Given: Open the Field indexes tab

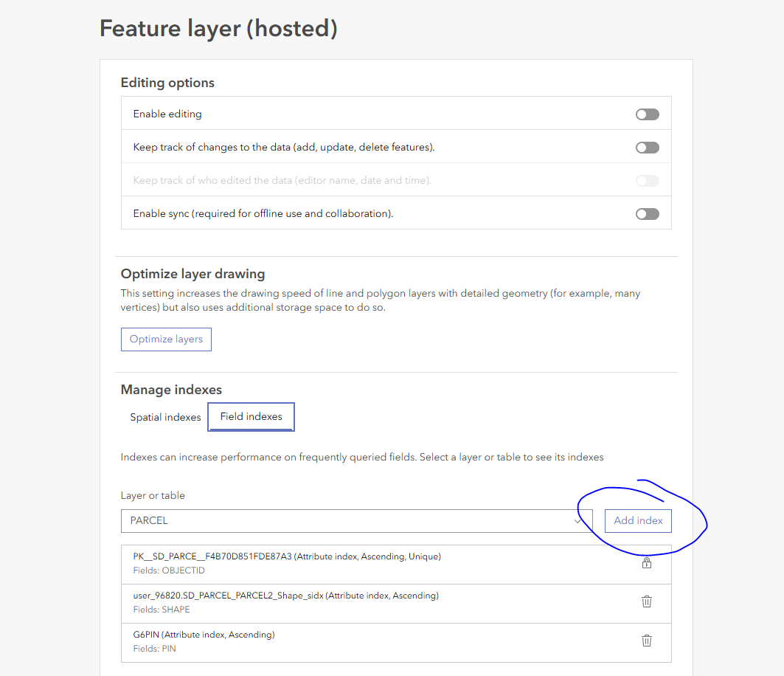Looking at the screenshot, I should click(251, 416).
